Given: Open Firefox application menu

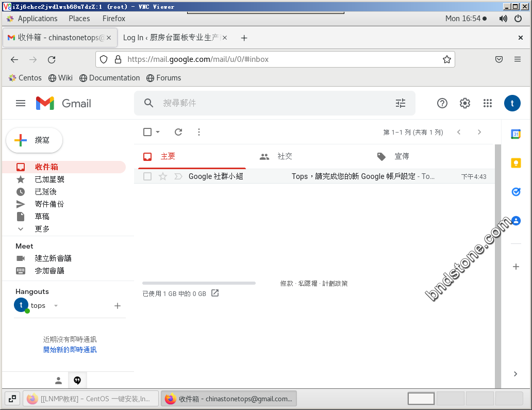Looking at the screenshot, I should click(518, 59).
